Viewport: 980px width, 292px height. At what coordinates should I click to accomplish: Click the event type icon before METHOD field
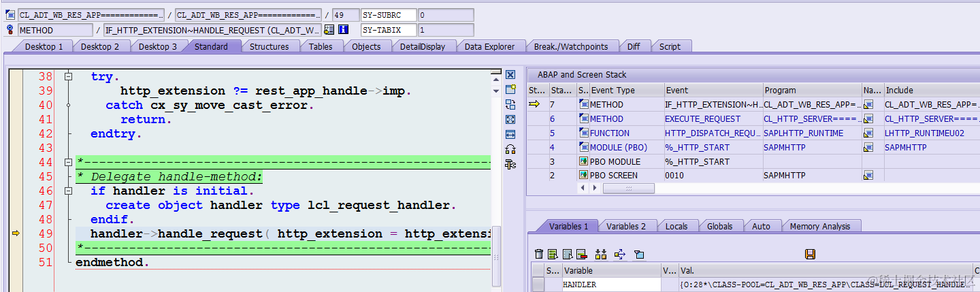[x=10, y=30]
